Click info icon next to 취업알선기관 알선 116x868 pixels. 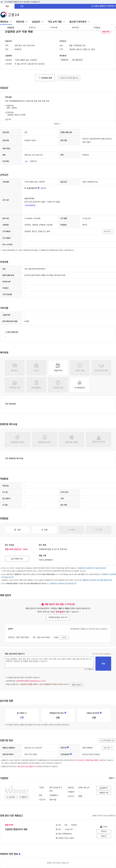65,713
